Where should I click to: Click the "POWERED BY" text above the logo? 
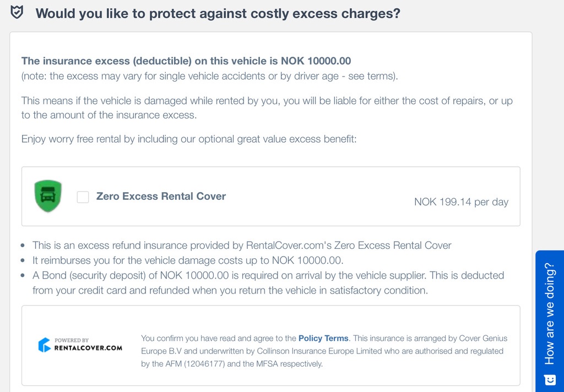[72, 340]
